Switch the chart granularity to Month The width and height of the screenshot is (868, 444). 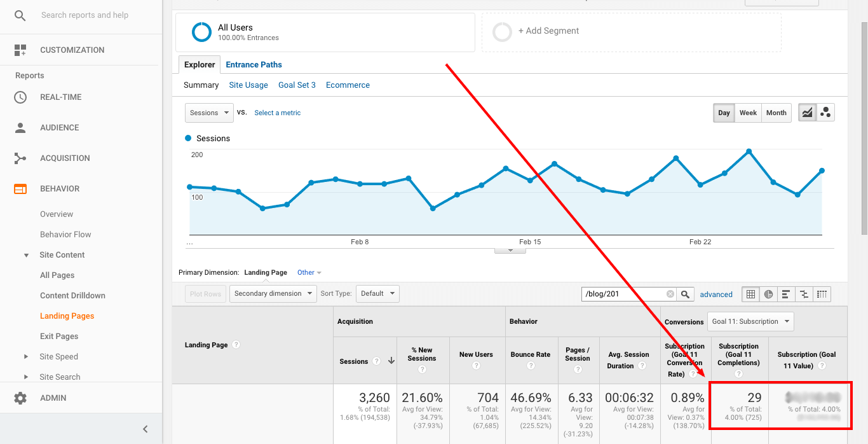776,113
